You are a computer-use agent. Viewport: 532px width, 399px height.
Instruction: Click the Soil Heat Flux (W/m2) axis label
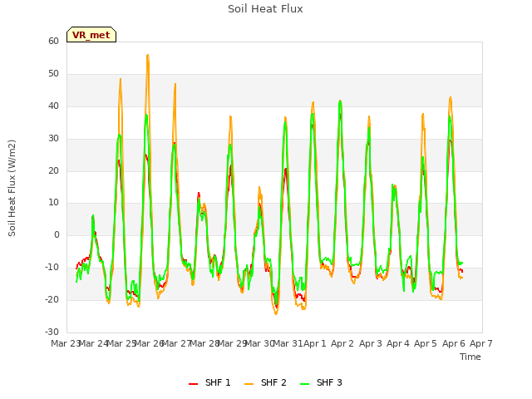12,188
